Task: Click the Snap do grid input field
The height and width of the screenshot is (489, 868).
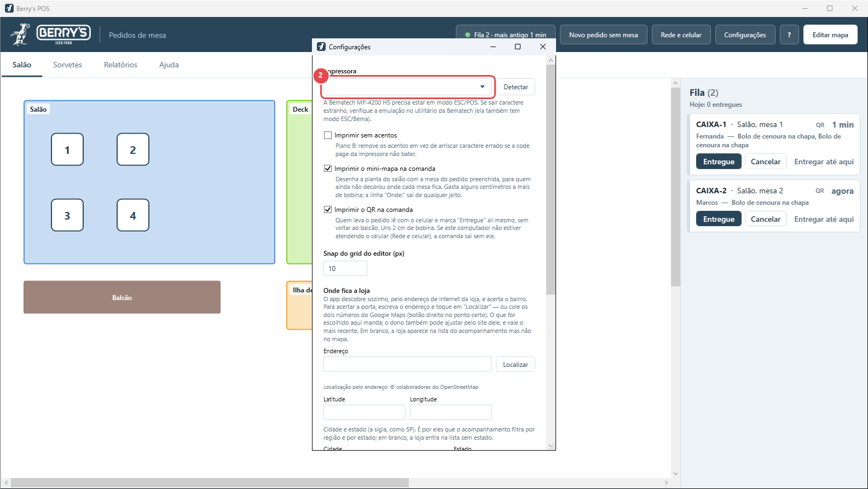Action: tap(345, 268)
